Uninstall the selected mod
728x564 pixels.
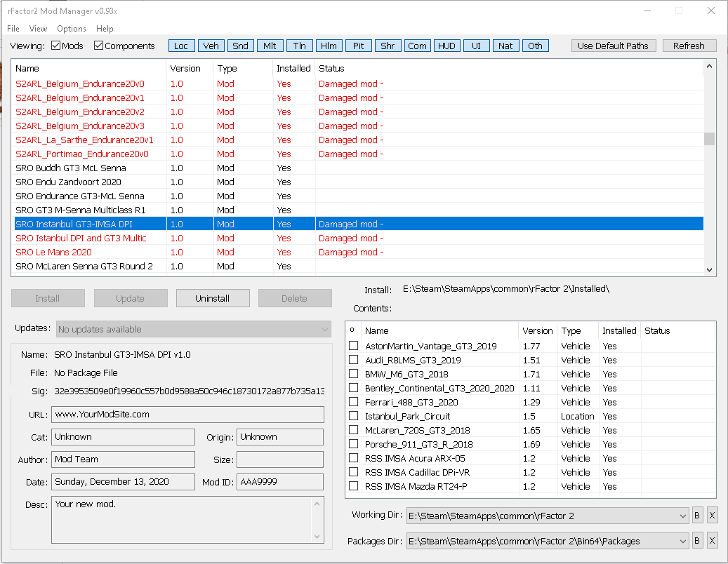click(x=213, y=298)
